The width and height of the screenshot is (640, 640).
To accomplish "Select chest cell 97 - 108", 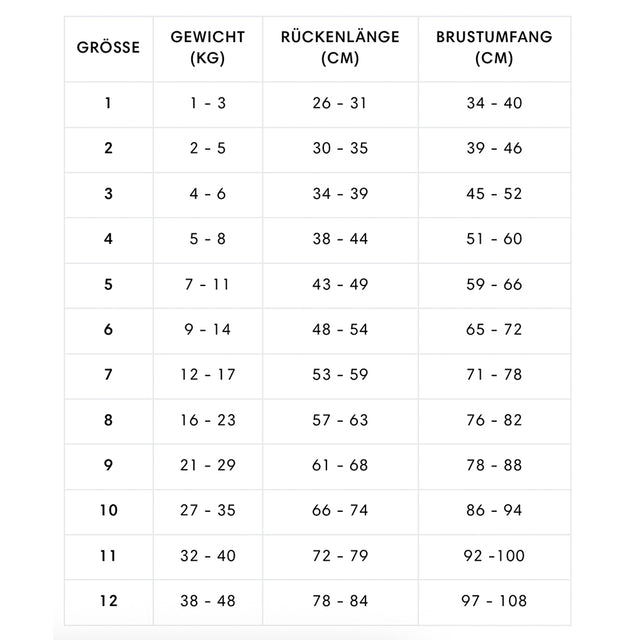I will [494, 601].
